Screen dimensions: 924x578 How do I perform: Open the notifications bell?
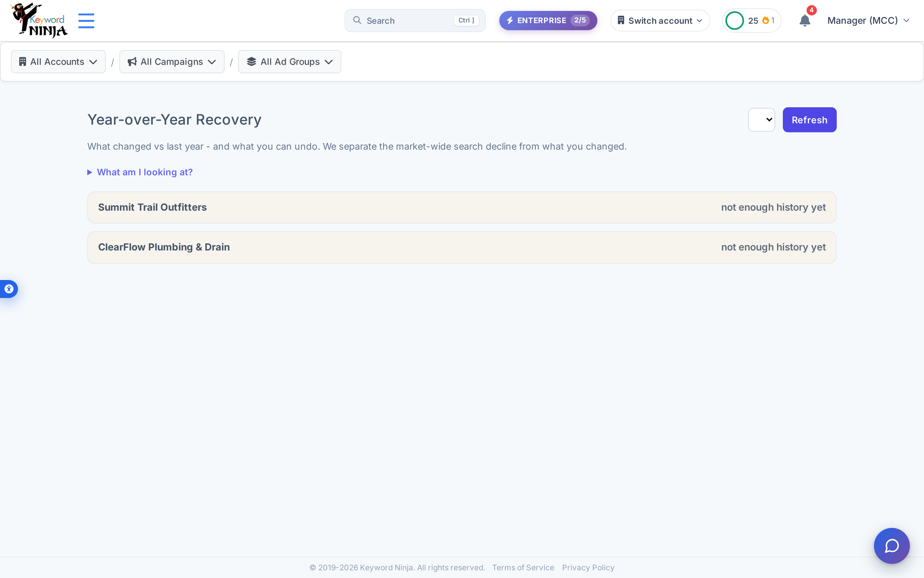tap(805, 21)
